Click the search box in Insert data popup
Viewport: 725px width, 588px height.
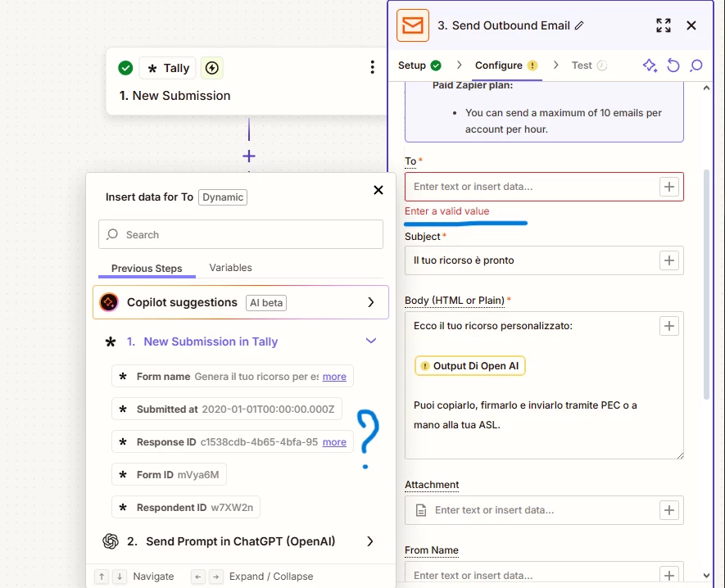point(240,234)
